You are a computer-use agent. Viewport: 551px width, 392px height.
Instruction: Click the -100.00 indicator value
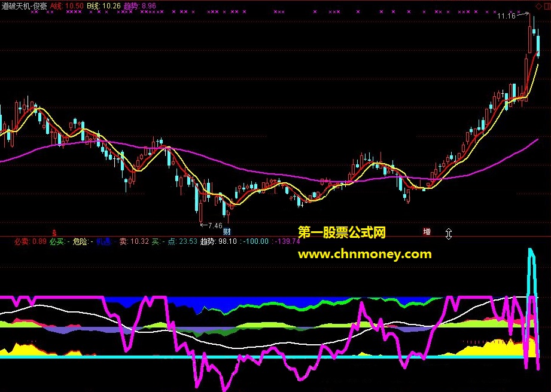pos(255,241)
